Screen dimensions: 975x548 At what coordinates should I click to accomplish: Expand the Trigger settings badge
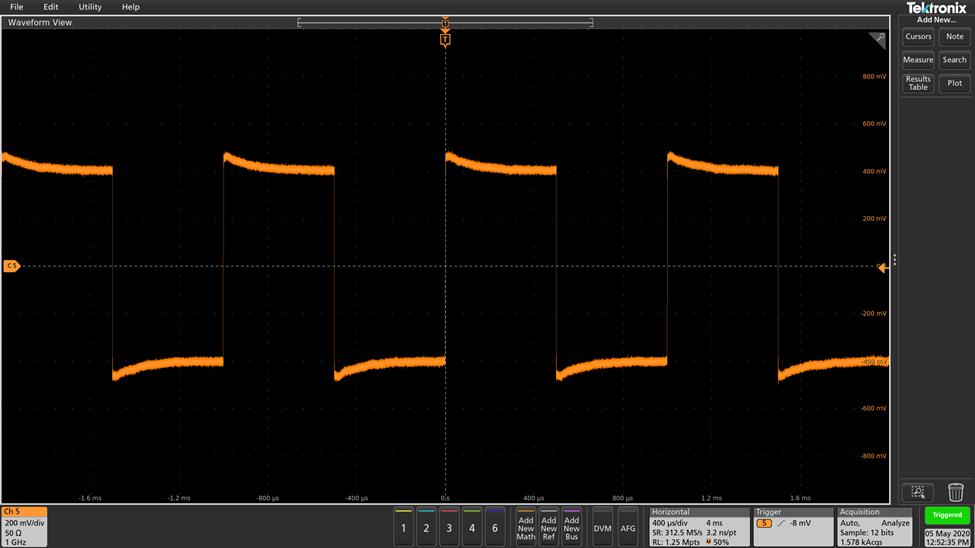[793, 526]
